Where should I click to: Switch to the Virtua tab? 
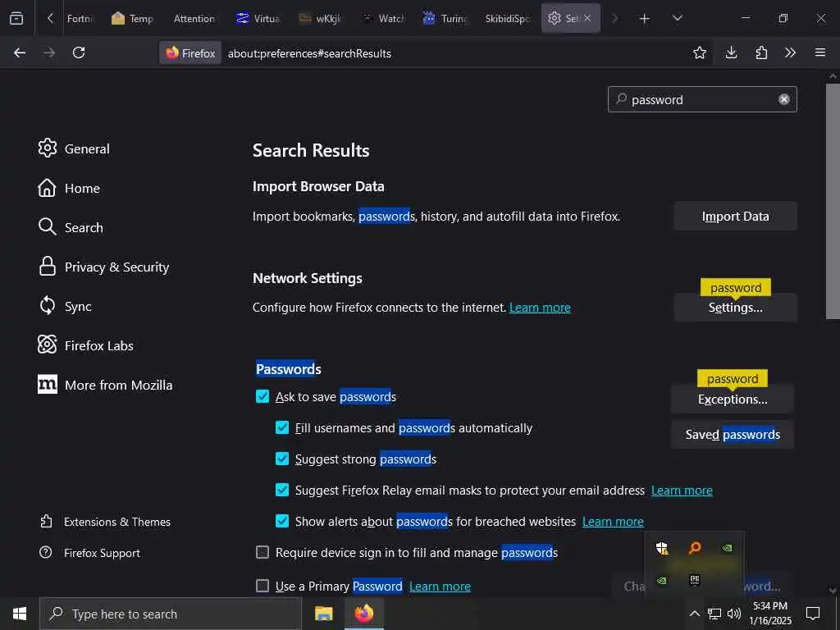(x=258, y=19)
